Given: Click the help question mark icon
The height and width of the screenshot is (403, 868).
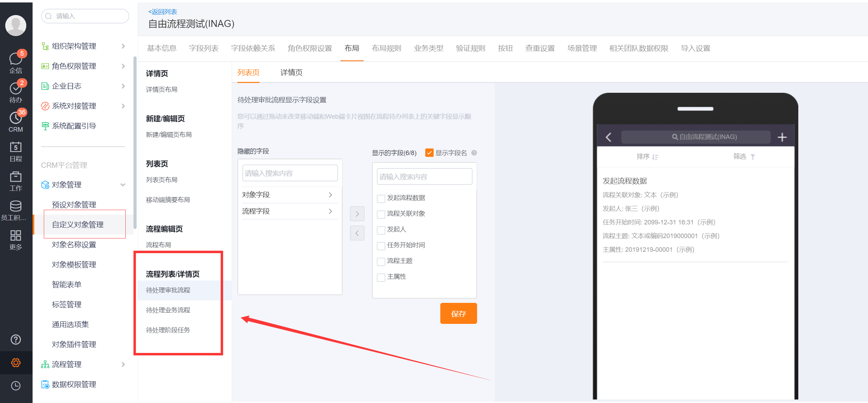Looking at the screenshot, I should coord(16,339).
